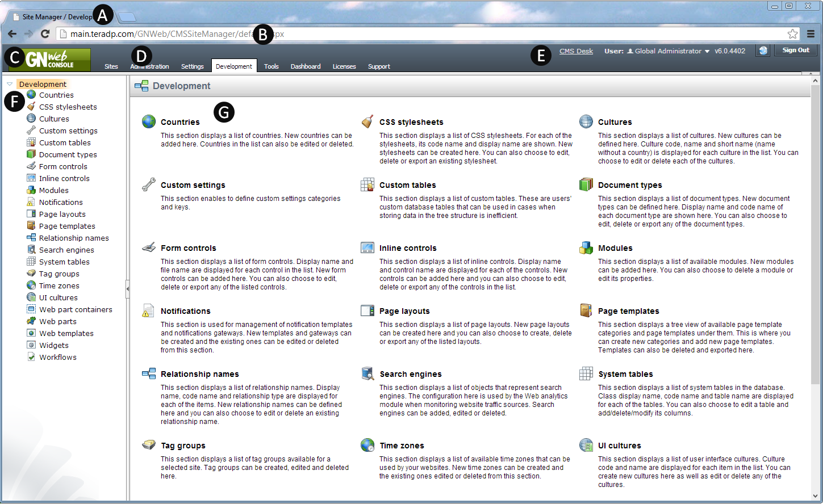Select Notifications in the sidebar tree
Screen dimensions: 823x504
point(61,202)
